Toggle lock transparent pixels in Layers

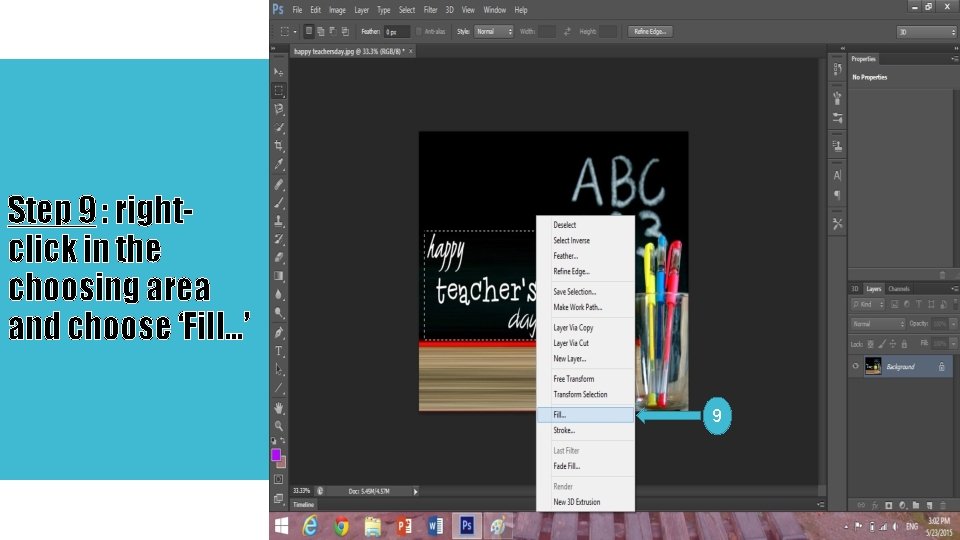tap(870, 344)
